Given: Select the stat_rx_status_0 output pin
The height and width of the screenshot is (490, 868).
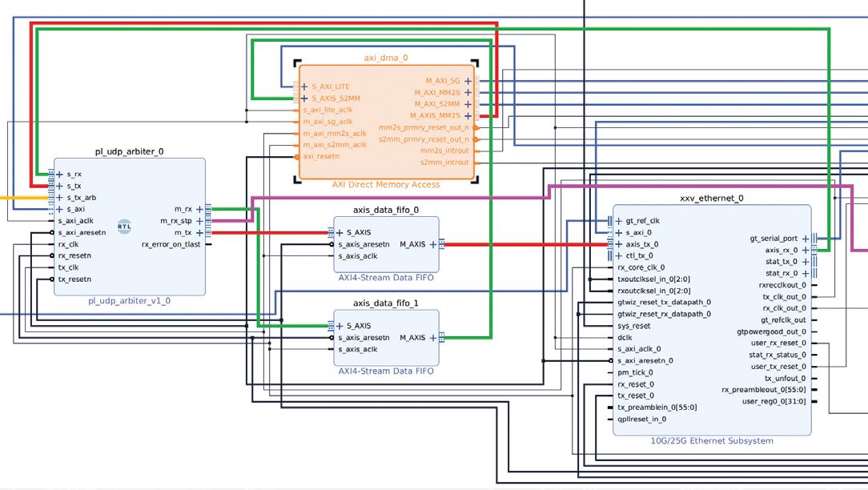Looking at the screenshot, I should 778,355.
